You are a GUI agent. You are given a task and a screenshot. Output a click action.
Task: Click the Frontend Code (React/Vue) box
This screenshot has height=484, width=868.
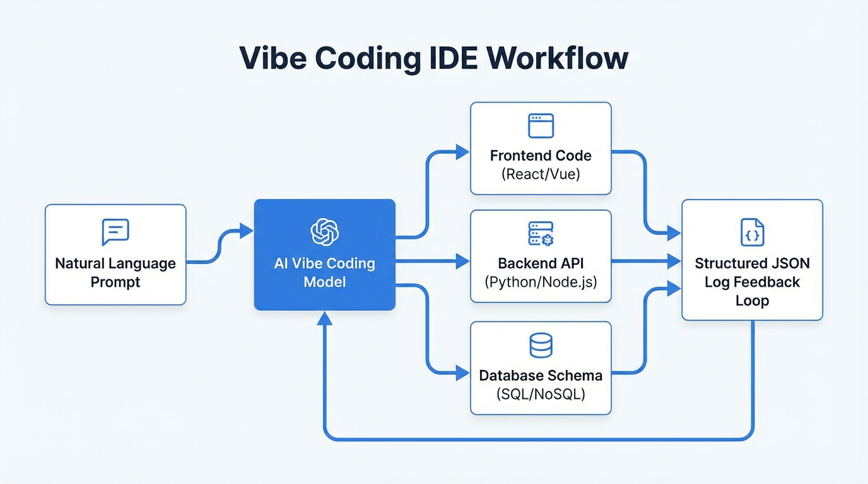[540, 148]
